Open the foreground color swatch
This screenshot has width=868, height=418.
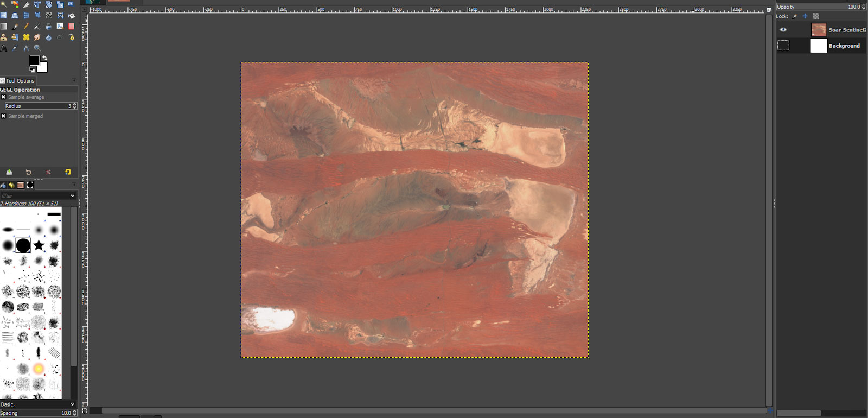tap(34, 61)
